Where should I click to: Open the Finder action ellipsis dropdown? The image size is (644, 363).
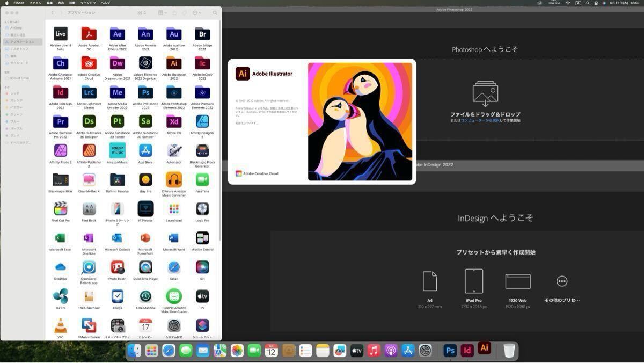(x=197, y=13)
